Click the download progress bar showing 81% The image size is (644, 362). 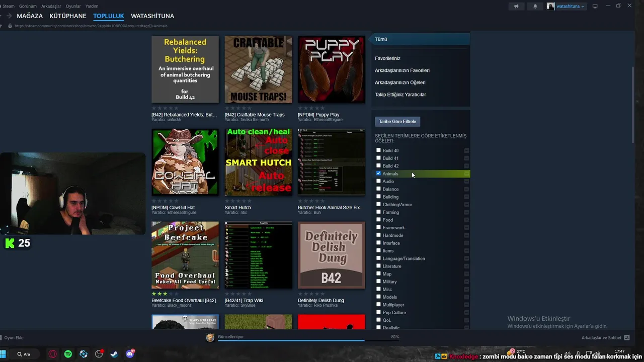coord(309,340)
